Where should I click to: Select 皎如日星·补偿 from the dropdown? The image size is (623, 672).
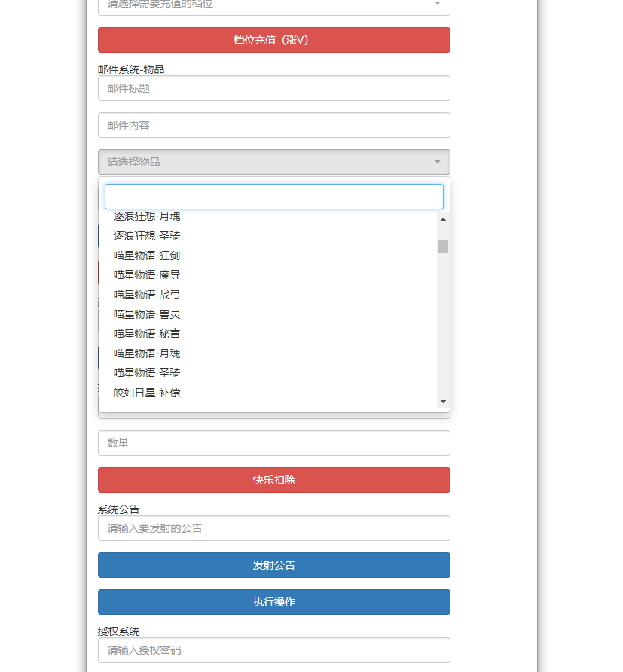147,393
